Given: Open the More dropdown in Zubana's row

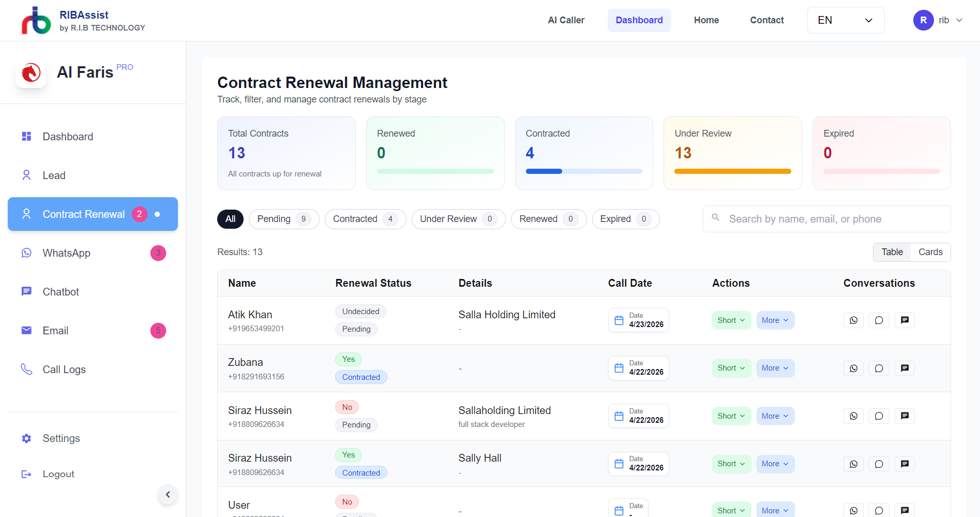Looking at the screenshot, I should point(775,368).
